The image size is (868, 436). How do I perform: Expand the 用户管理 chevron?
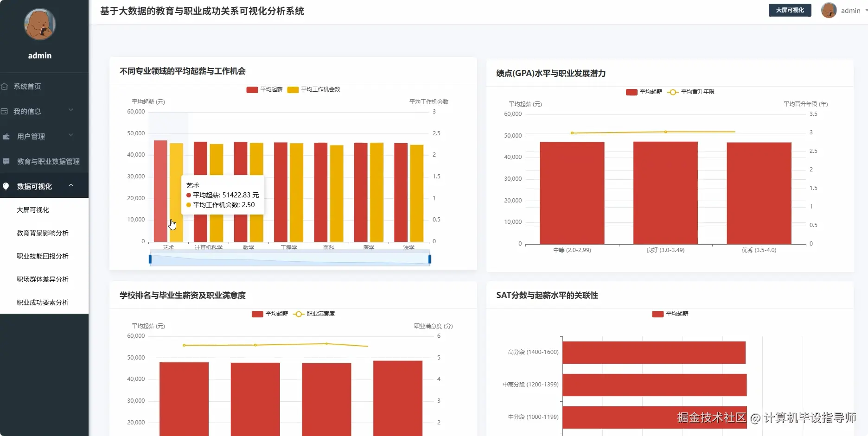pyautogui.click(x=71, y=135)
